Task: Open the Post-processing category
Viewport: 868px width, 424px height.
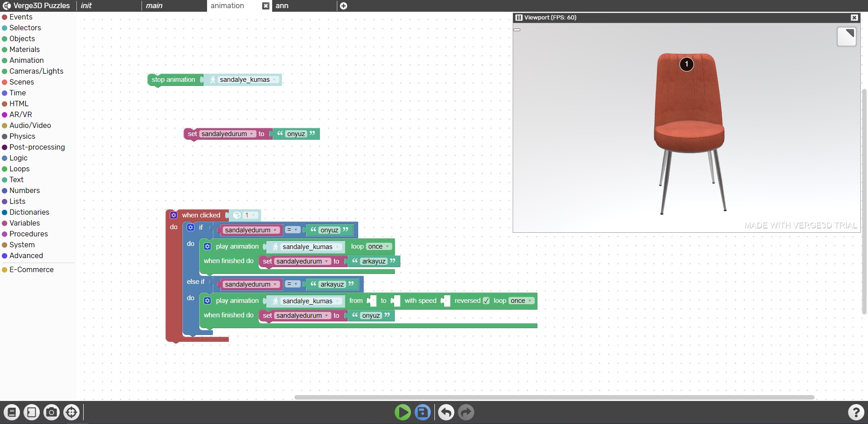Action: click(x=37, y=147)
